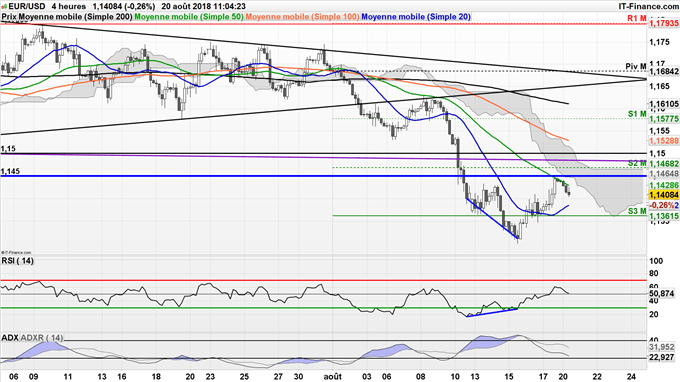Select blue legend 'Moyenne mobile (Simple 20)'
Image resolution: width=680 pixels, height=382 pixels.
pos(416,17)
